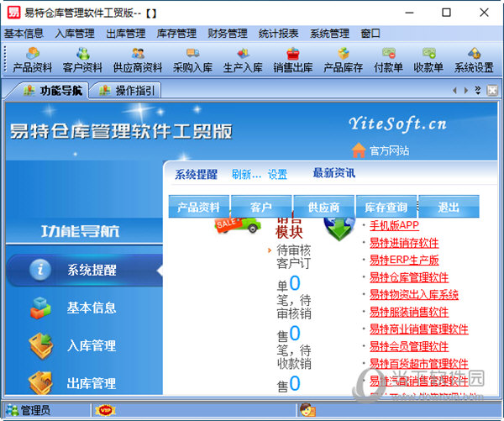Click the toolbar drag handle grip
Image resolution: width=504 pixels, height=421 pixels.
point(5,59)
